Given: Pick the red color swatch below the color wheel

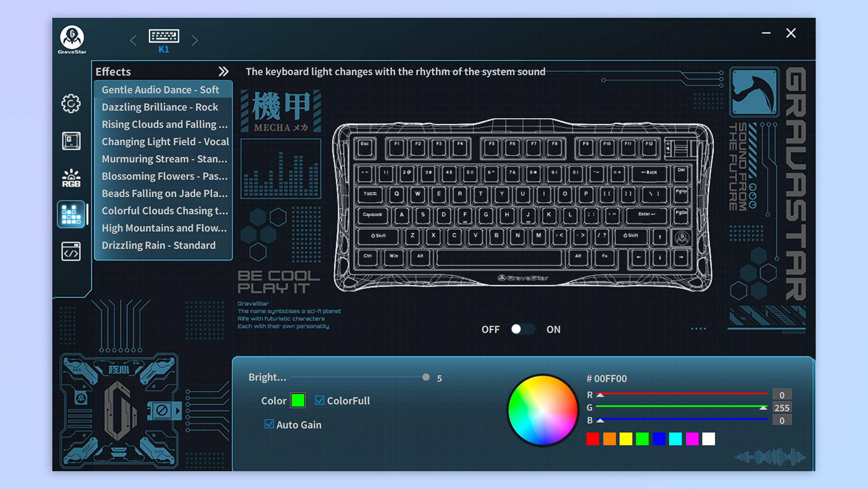Looking at the screenshot, I should click(593, 438).
